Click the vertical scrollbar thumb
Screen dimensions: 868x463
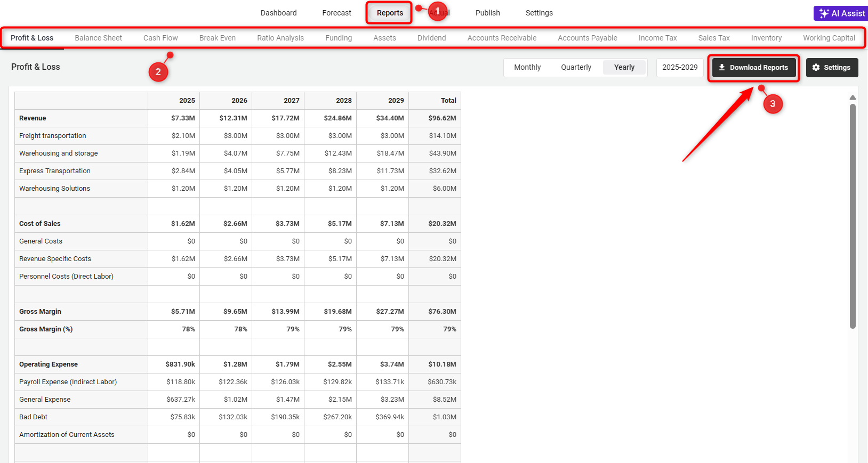[x=853, y=216]
